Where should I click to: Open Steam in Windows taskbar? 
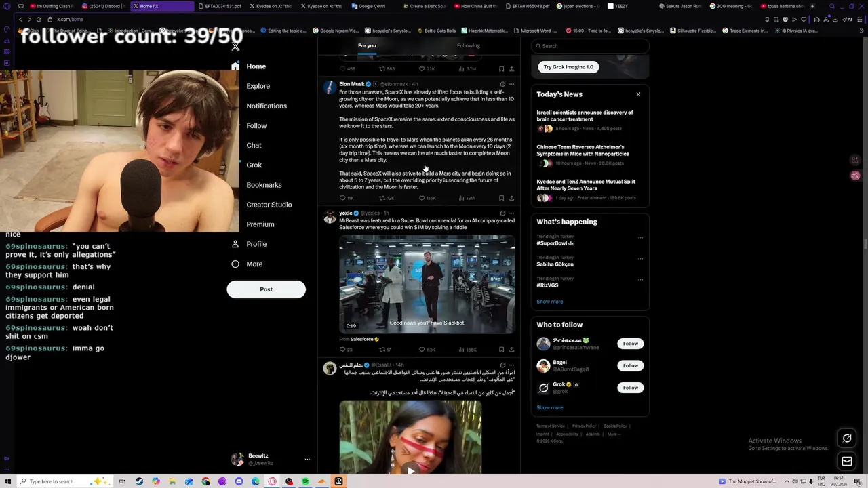pyautogui.click(x=139, y=481)
